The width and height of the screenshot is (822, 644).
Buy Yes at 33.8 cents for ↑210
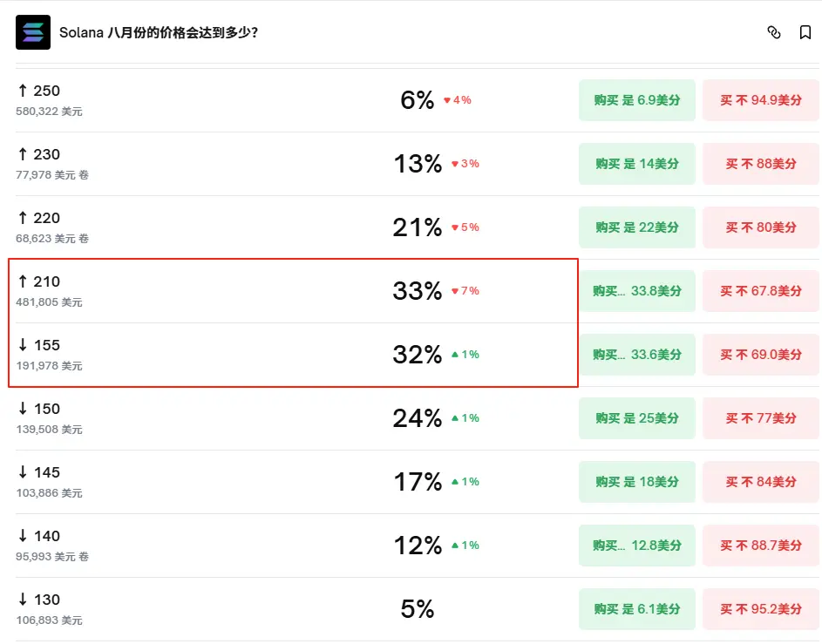637,291
